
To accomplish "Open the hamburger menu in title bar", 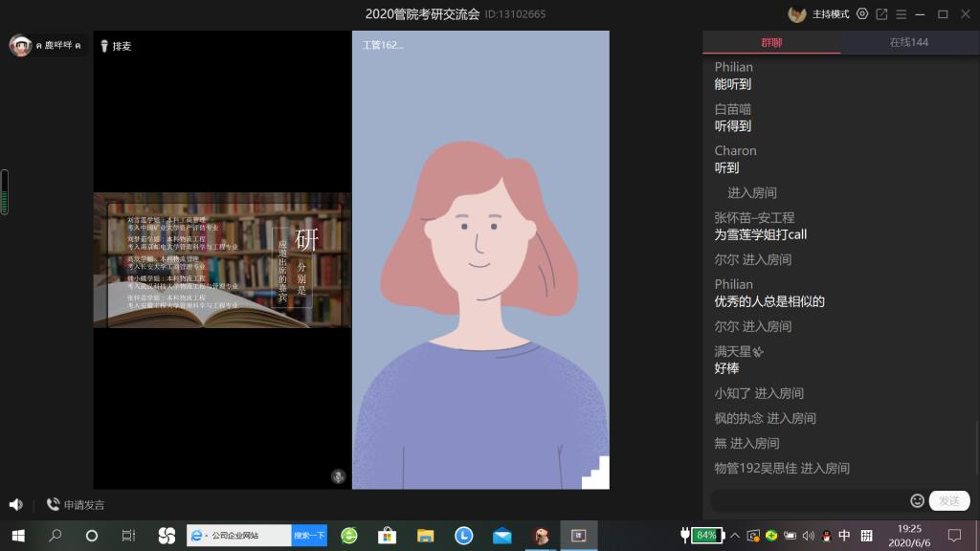I will [902, 14].
